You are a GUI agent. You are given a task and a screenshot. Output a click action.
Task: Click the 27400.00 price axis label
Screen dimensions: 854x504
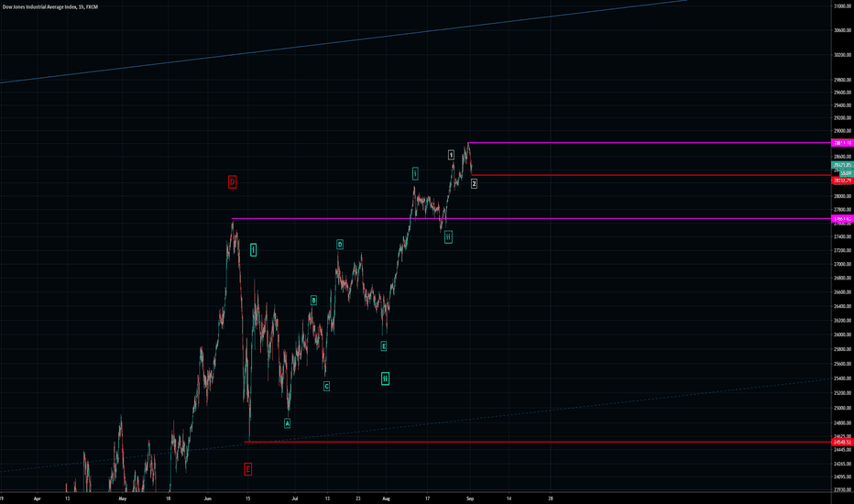click(843, 237)
